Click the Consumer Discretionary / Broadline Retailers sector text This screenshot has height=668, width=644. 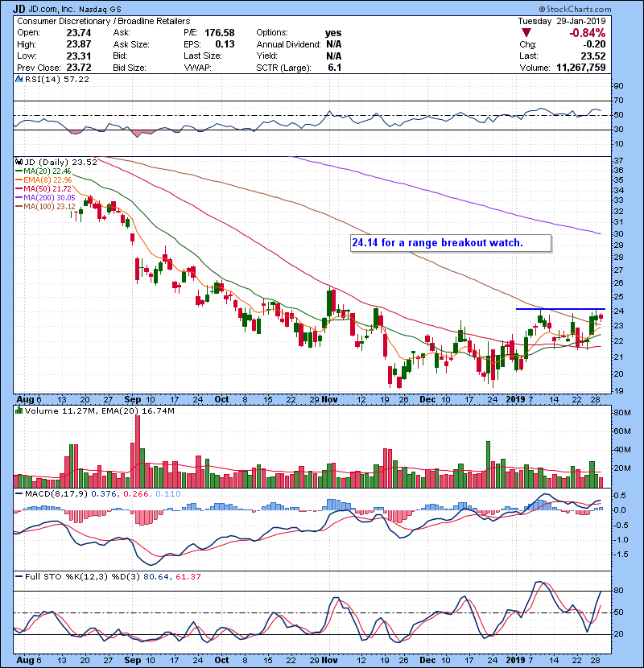[104, 20]
